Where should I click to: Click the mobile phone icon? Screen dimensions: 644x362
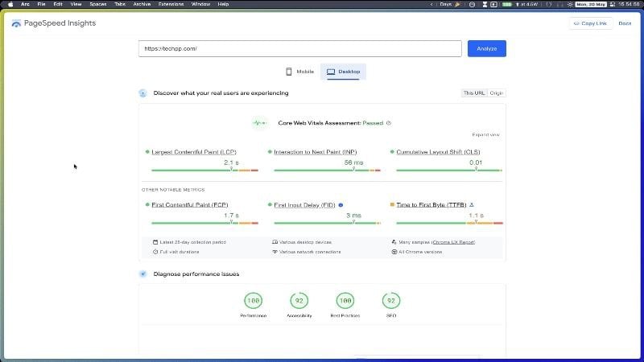click(x=289, y=72)
